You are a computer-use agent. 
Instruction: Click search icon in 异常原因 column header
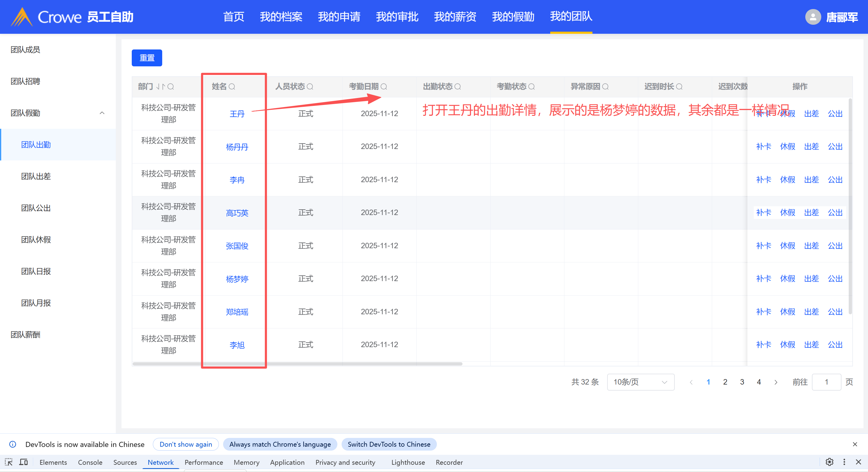pyautogui.click(x=605, y=87)
